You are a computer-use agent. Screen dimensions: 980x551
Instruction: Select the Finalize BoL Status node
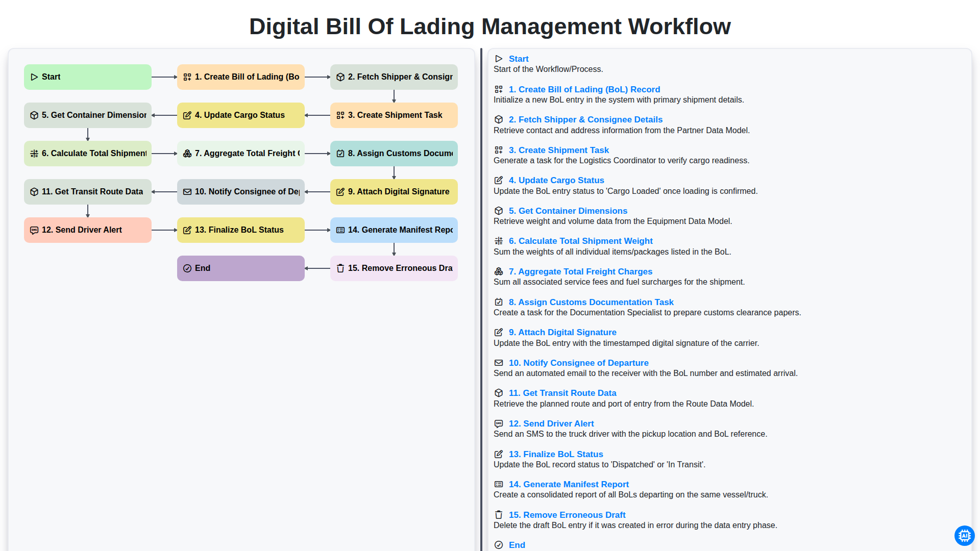(x=241, y=230)
